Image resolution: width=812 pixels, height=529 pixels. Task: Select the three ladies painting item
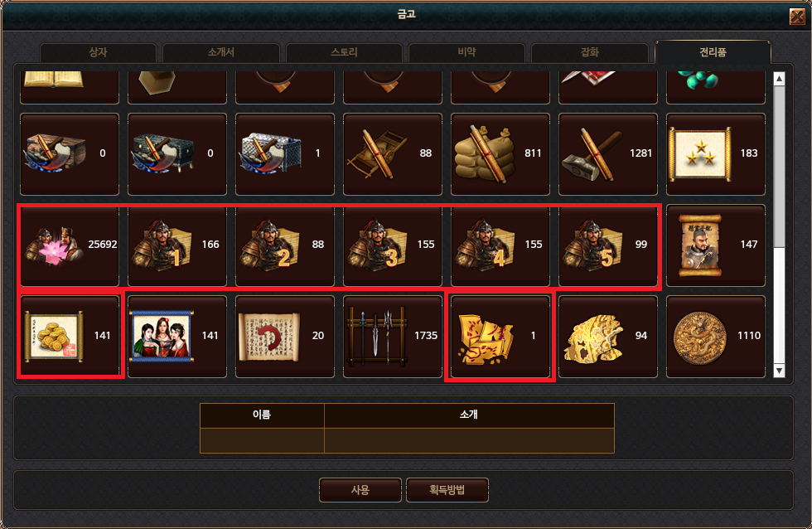pyautogui.click(x=177, y=337)
